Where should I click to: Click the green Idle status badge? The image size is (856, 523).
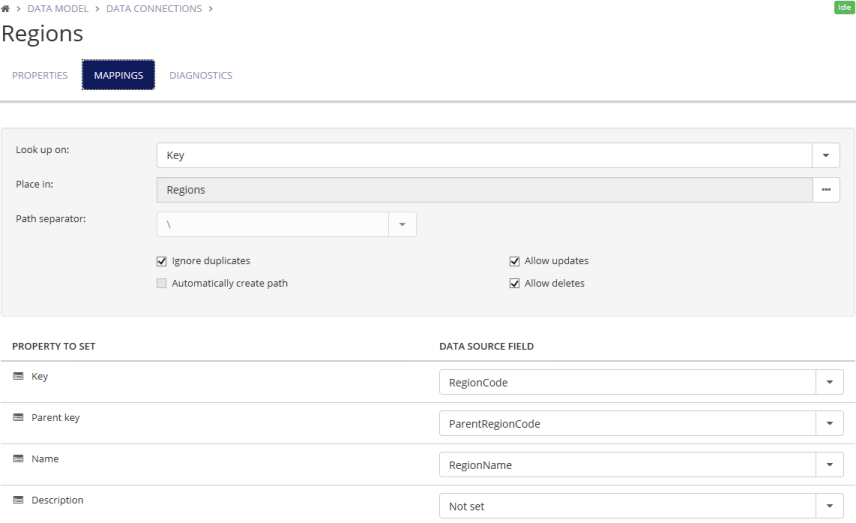pyautogui.click(x=844, y=8)
